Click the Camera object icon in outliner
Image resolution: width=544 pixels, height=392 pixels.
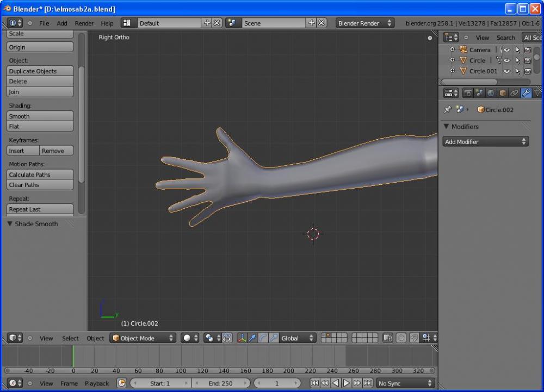pyautogui.click(x=463, y=49)
